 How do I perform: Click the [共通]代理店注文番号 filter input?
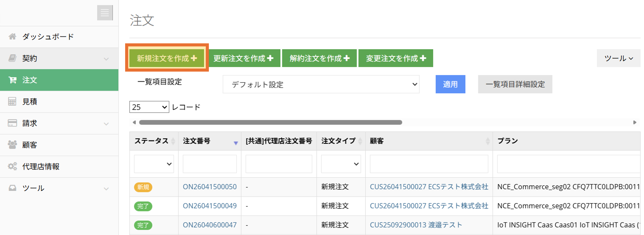tap(279, 164)
